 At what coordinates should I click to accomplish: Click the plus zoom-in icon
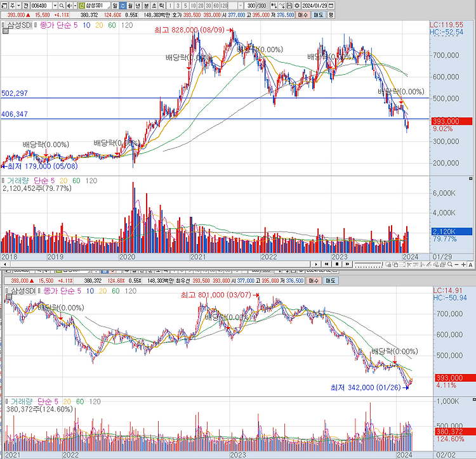tap(463, 264)
